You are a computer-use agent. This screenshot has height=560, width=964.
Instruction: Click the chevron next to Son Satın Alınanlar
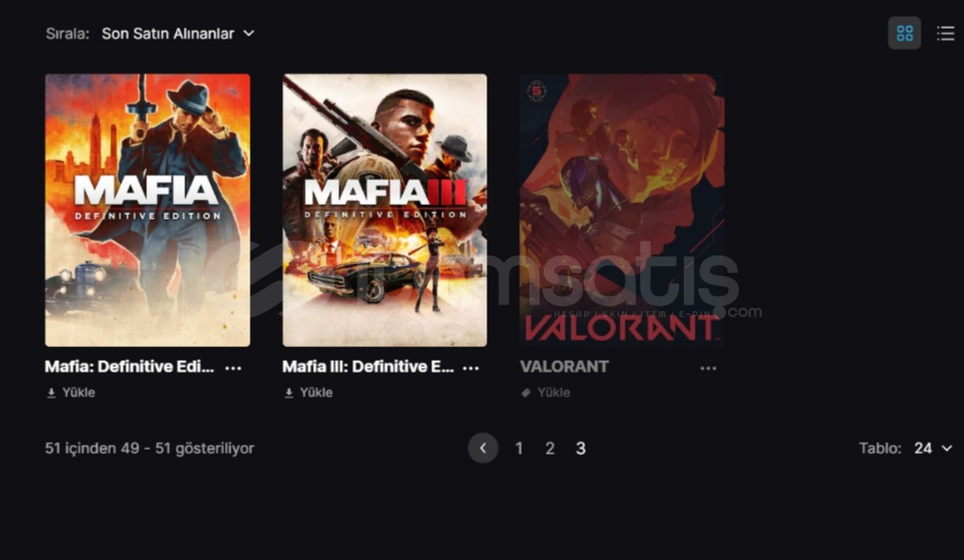tap(249, 34)
